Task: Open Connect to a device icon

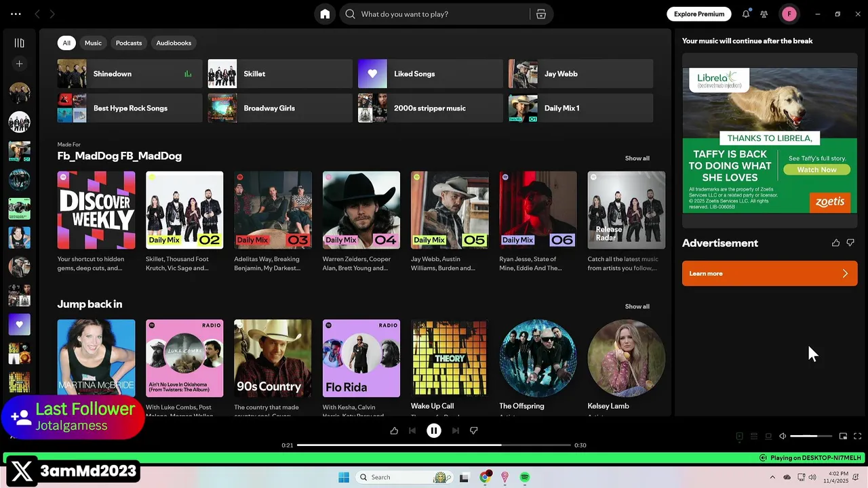Action: pyautogui.click(x=768, y=436)
